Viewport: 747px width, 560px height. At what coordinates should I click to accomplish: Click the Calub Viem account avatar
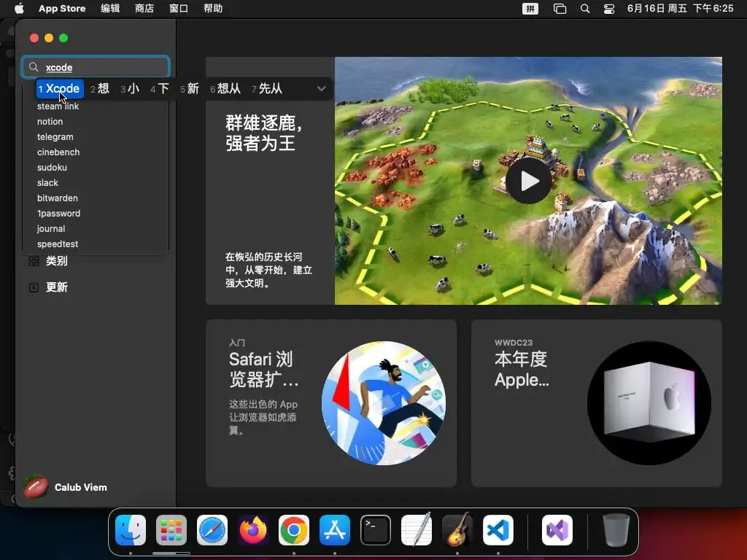[36, 487]
